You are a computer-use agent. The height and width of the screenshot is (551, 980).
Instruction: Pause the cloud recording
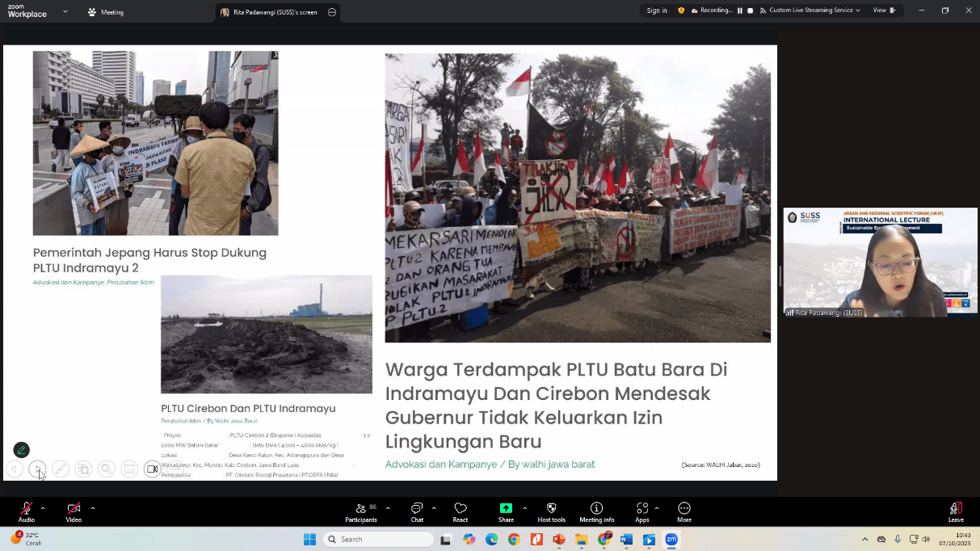pos(740,11)
